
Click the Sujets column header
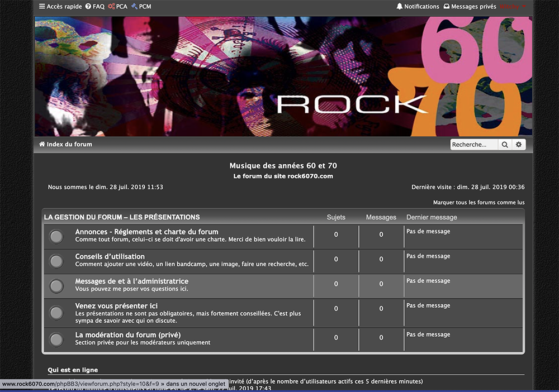coord(336,217)
